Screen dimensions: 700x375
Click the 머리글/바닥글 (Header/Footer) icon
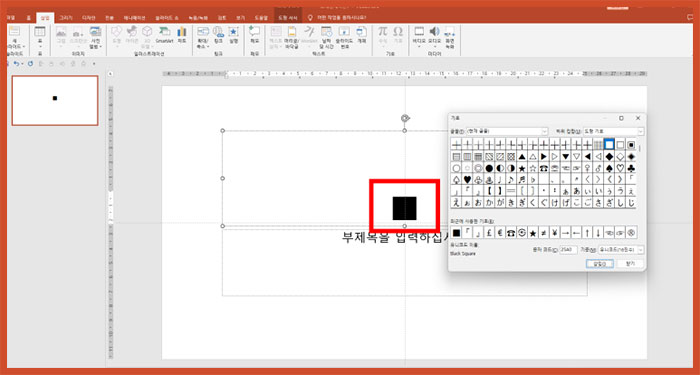click(x=292, y=31)
